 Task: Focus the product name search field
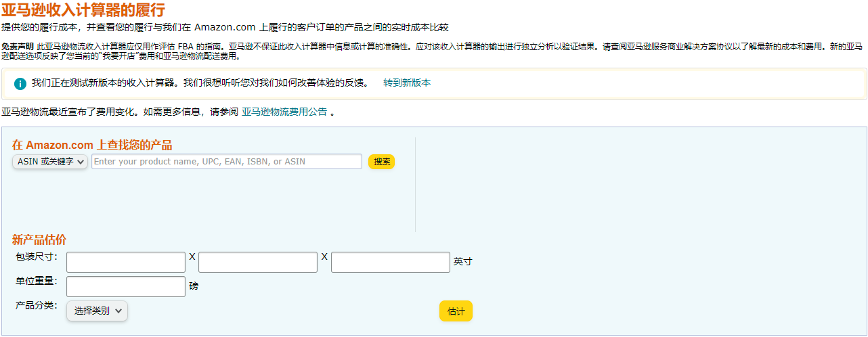227,162
